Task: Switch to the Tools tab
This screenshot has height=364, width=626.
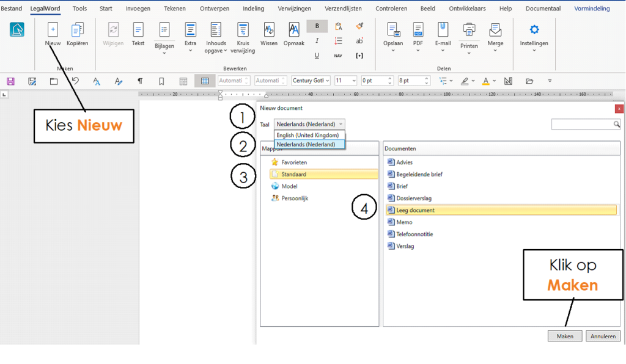Action: (x=79, y=9)
